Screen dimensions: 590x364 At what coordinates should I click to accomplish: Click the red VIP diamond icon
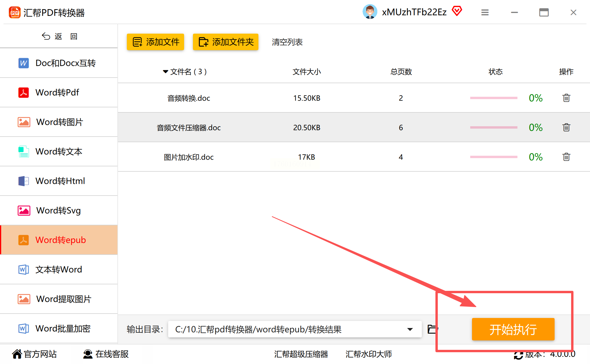(x=457, y=12)
